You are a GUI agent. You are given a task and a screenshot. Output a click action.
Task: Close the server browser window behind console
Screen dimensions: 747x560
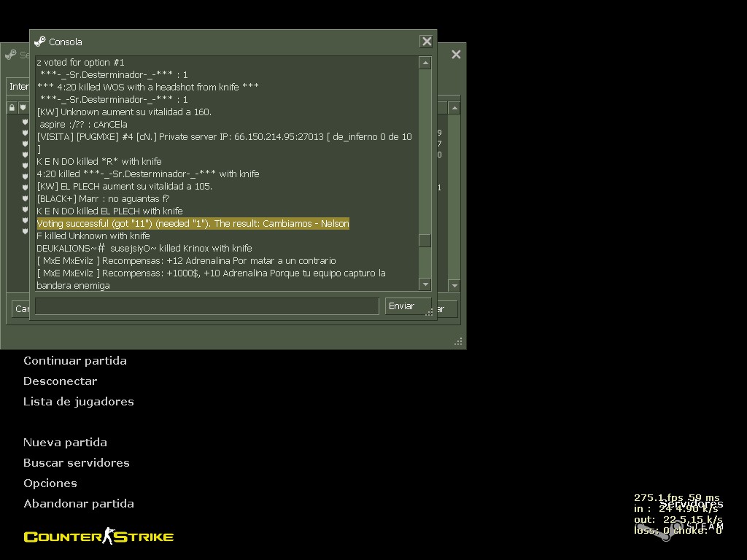(456, 54)
